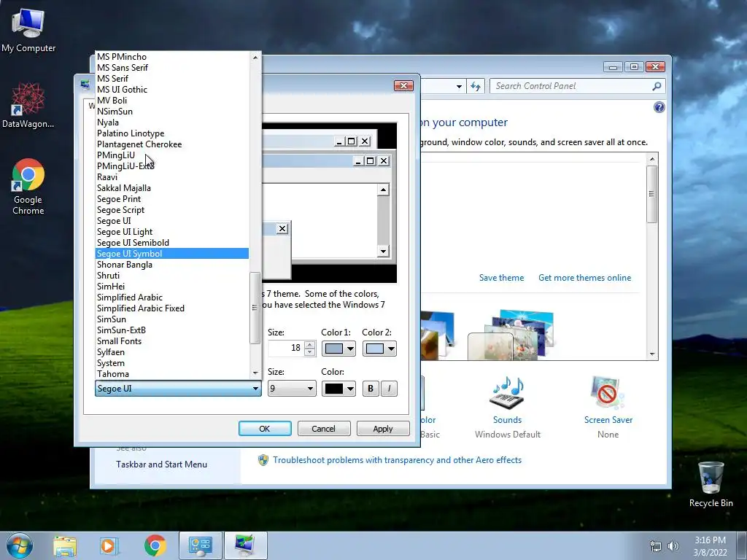Launch Windows Media Player from the taskbar
This screenshot has width=747, height=560.
pyautogui.click(x=109, y=546)
